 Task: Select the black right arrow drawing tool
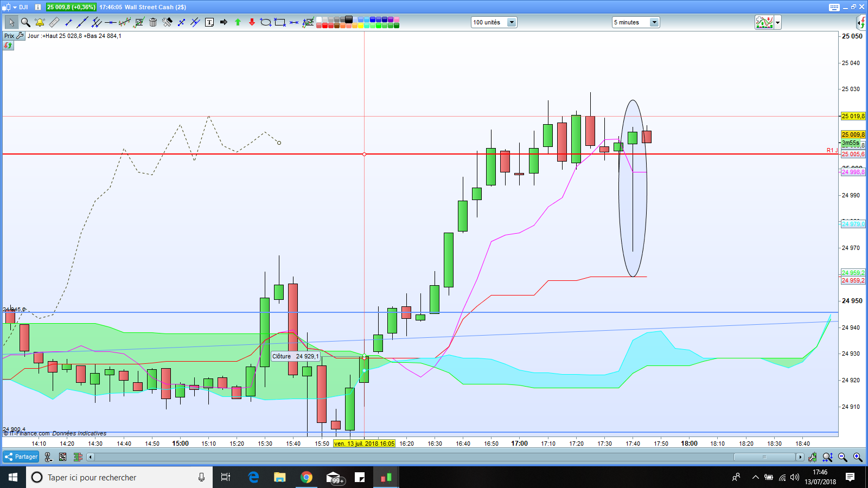point(224,22)
